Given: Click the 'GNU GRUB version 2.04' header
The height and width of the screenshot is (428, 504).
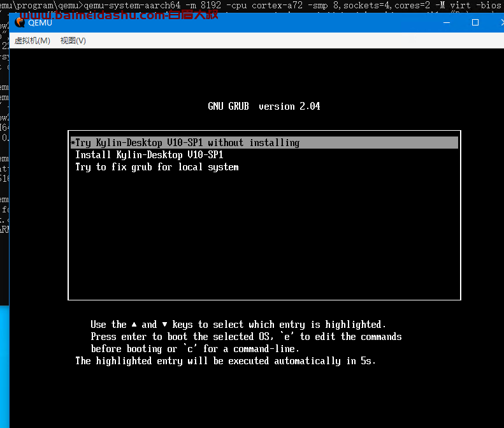Looking at the screenshot, I should pyautogui.click(x=264, y=107).
